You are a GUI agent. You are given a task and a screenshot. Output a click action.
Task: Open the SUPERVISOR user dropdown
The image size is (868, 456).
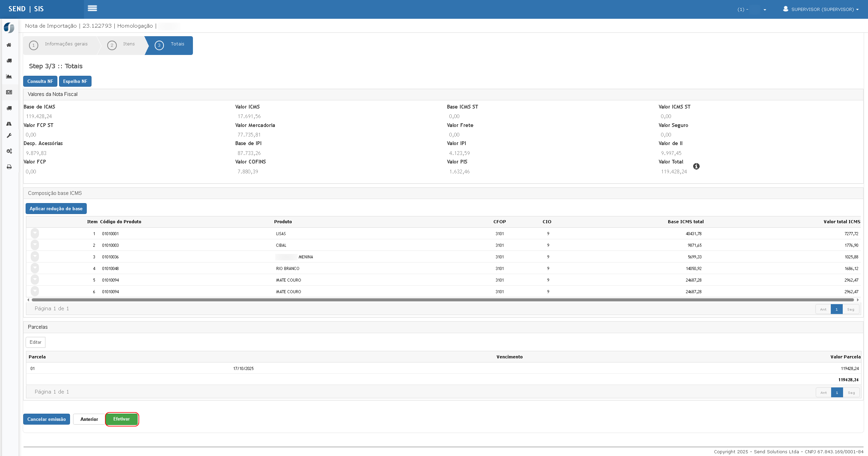tap(821, 9)
